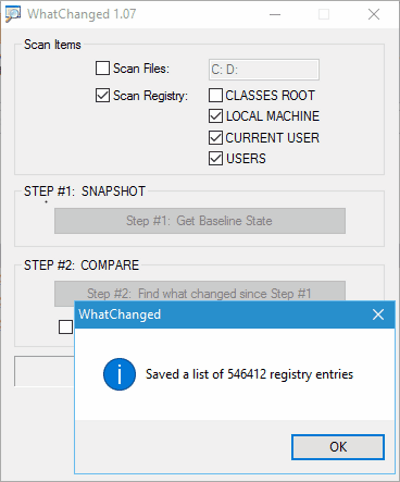This screenshot has height=482, width=400.
Task: Click the status box at window bottom
Action: pyautogui.click(x=44, y=371)
